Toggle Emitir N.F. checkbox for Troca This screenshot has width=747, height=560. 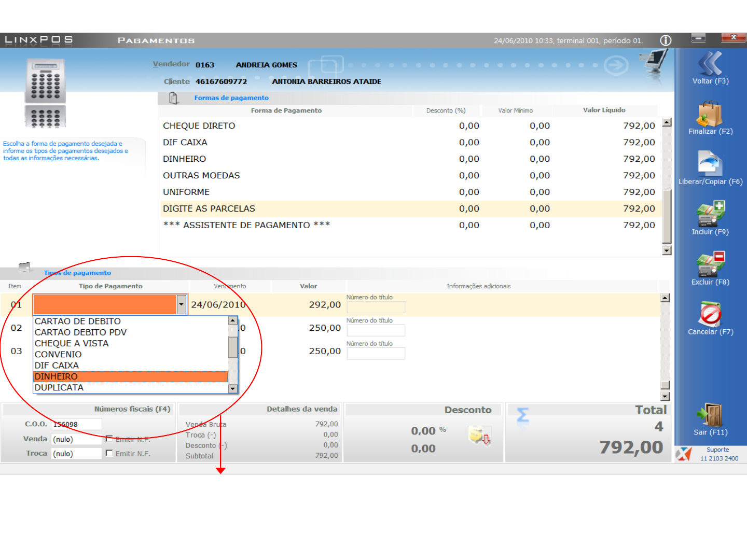pyautogui.click(x=109, y=453)
